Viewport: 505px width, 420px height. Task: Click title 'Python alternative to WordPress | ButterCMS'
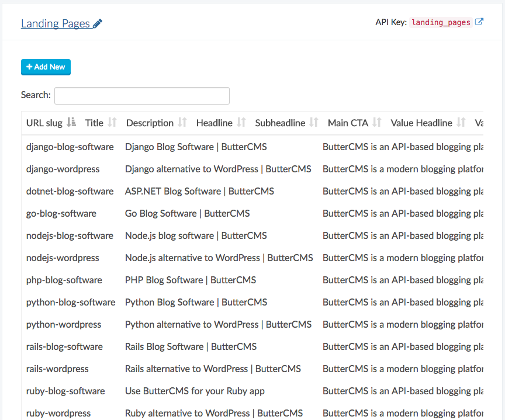point(219,324)
